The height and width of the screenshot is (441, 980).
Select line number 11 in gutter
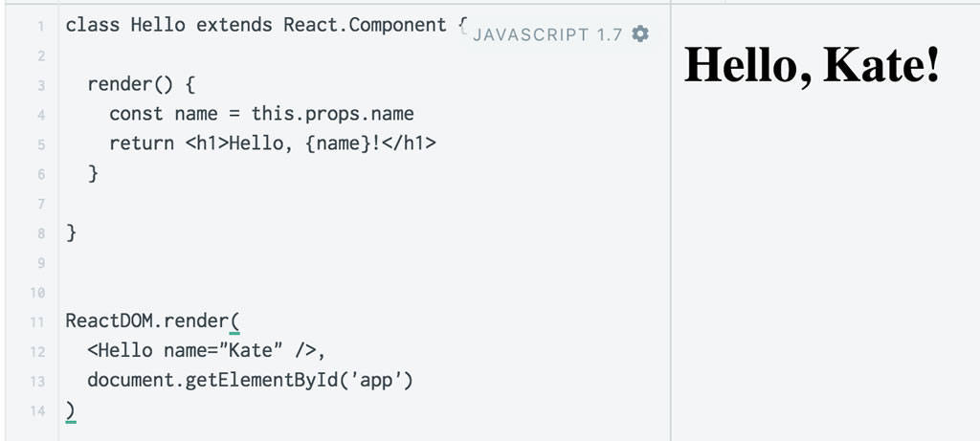pyautogui.click(x=37, y=323)
